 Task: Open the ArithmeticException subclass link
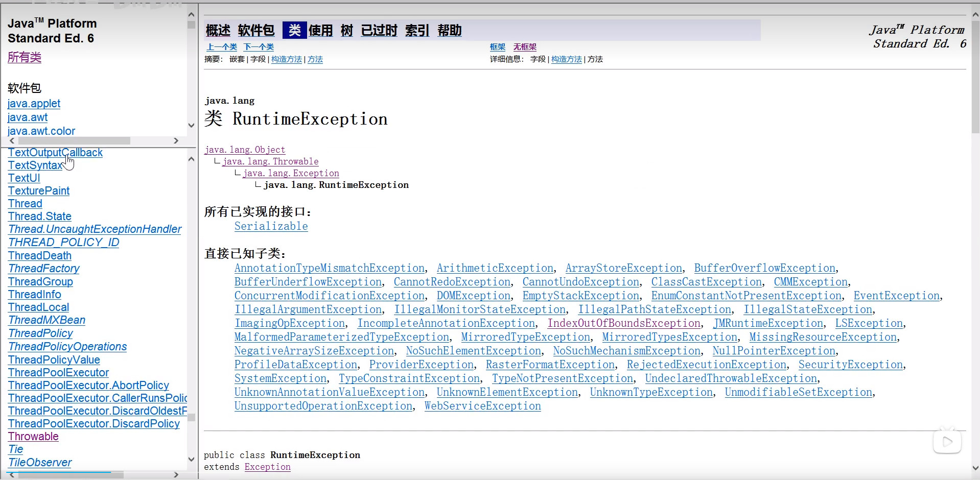click(495, 268)
